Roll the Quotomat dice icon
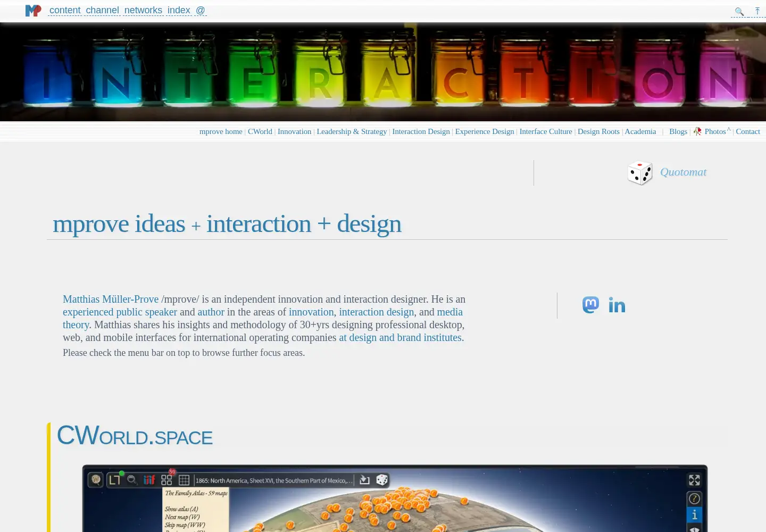This screenshot has width=766, height=532. 640,172
